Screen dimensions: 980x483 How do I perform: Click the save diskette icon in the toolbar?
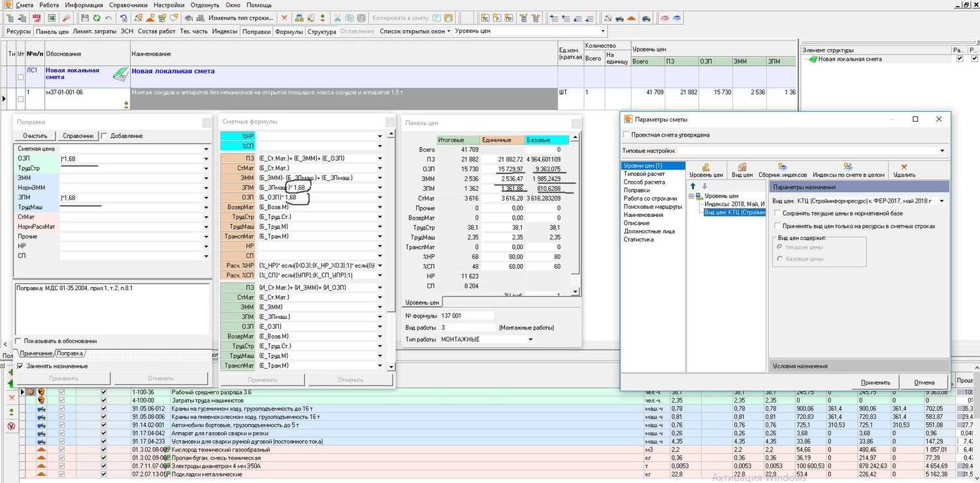(85, 18)
